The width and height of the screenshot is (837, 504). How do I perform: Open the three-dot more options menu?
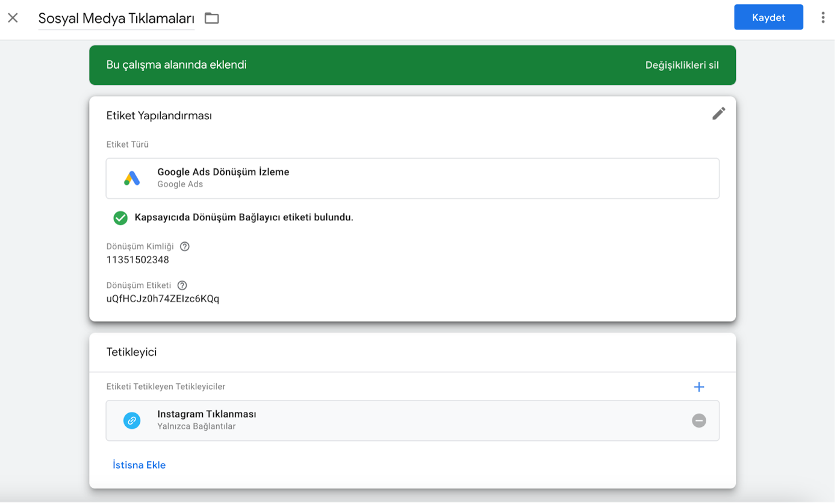pyautogui.click(x=823, y=17)
